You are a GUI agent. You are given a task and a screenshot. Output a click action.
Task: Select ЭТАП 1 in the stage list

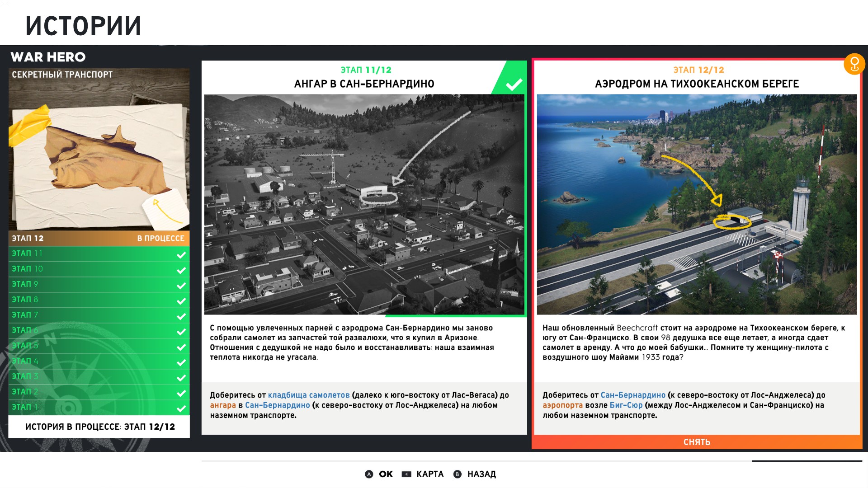tap(99, 407)
